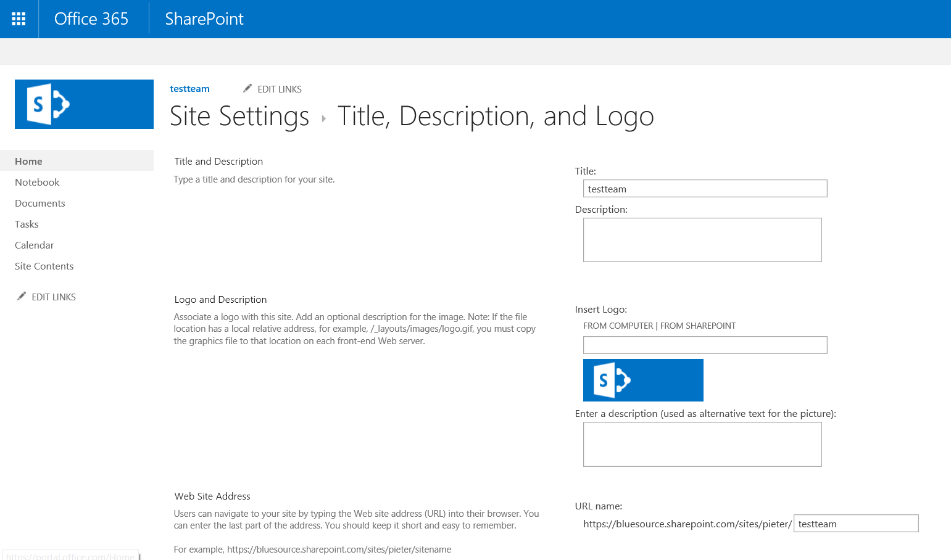Click the 'Insert Logo:' label
951x560 pixels.
(x=601, y=310)
